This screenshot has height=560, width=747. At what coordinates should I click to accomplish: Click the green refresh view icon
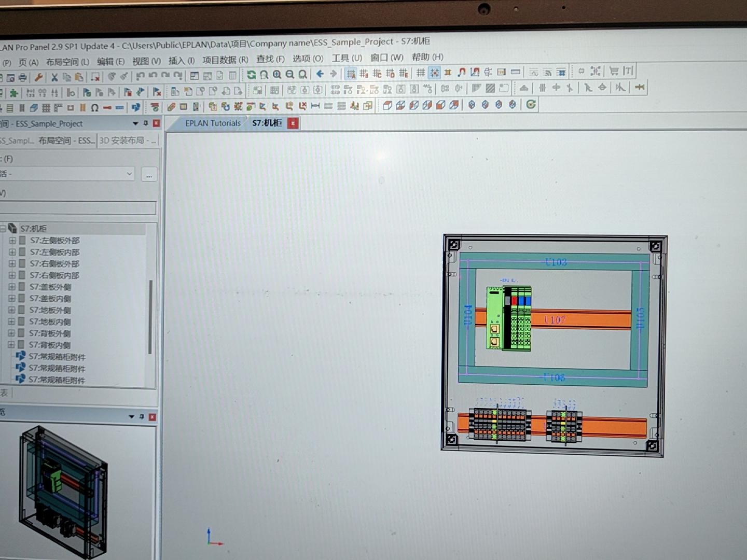tap(251, 75)
